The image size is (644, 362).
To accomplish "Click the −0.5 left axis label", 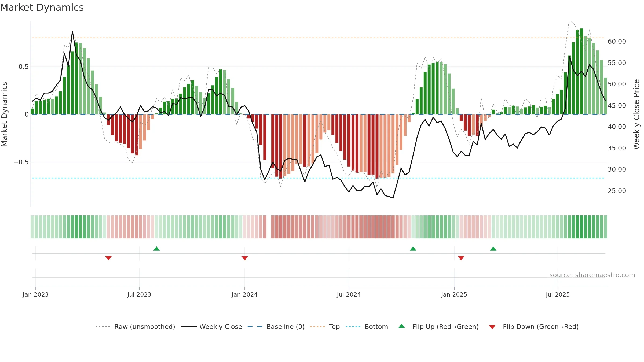I will (x=21, y=162).
